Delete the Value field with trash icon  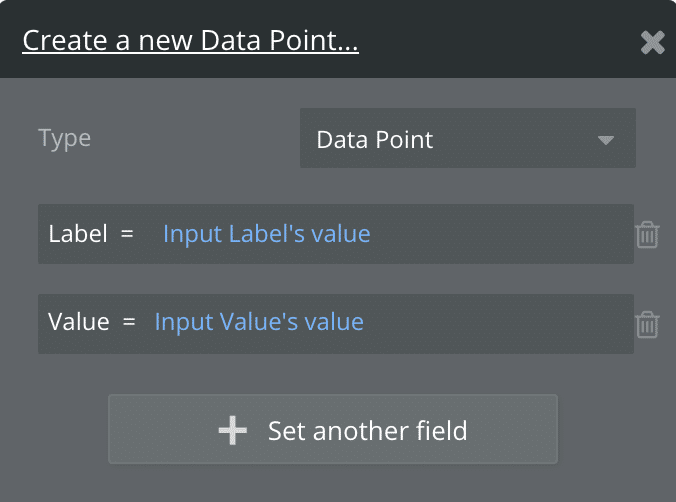click(x=647, y=324)
